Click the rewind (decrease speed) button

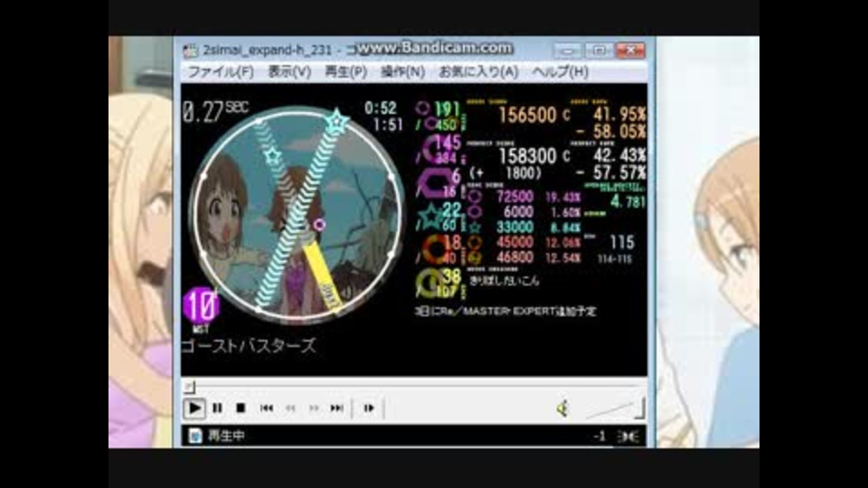click(x=290, y=408)
